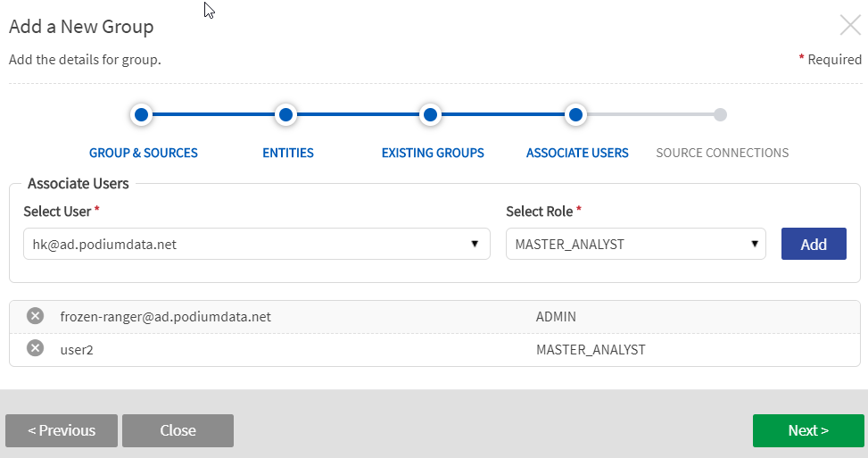
Task: Go to EXISTING GROUPS step label
Action: pyautogui.click(x=433, y=153)
